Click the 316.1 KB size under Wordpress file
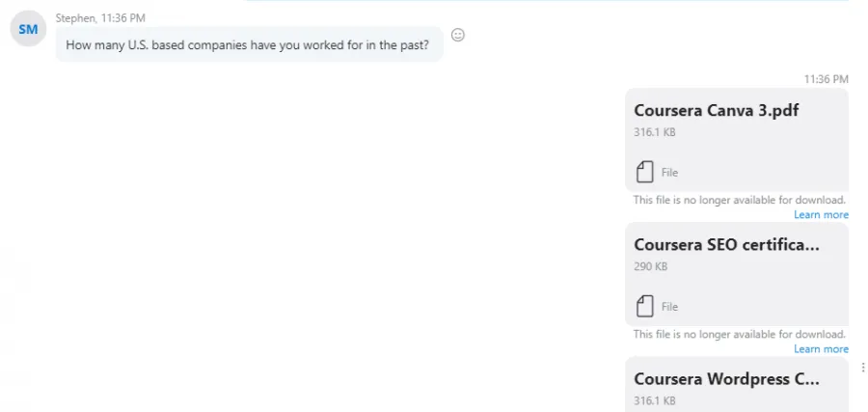Viewport: 868px width, 412px height. pyautogui.click(x=654, y=400)
